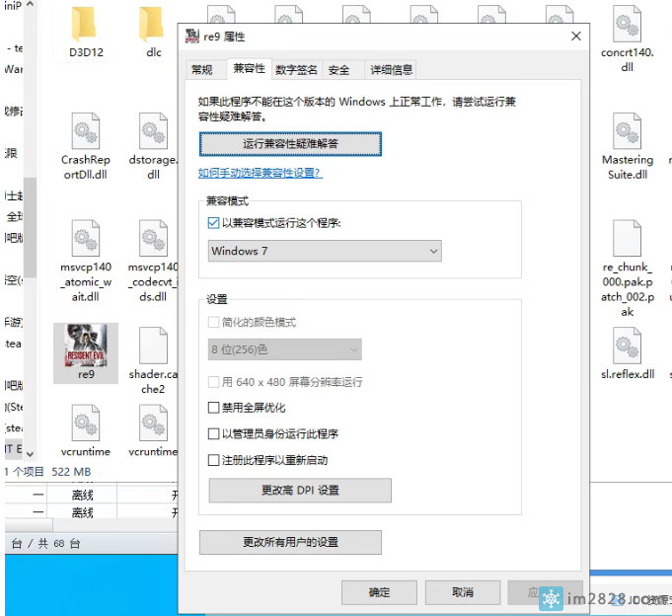Select the re9 Resident Evil executable icon

coord(85,346)
